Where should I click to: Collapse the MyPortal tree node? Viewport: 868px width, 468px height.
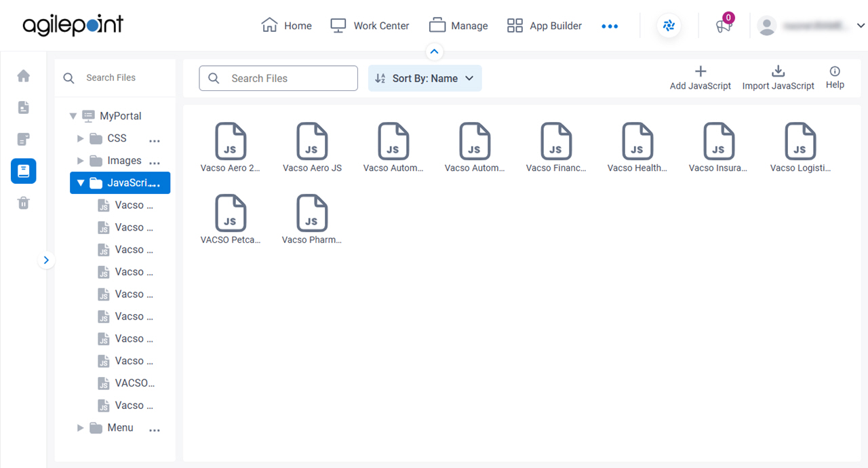[x=73, y=116]
